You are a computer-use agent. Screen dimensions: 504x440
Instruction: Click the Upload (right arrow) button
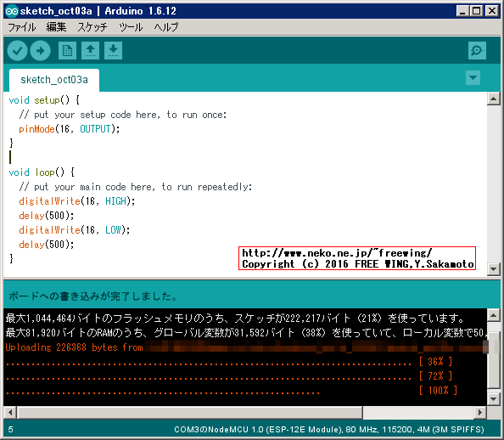(40, 50)
